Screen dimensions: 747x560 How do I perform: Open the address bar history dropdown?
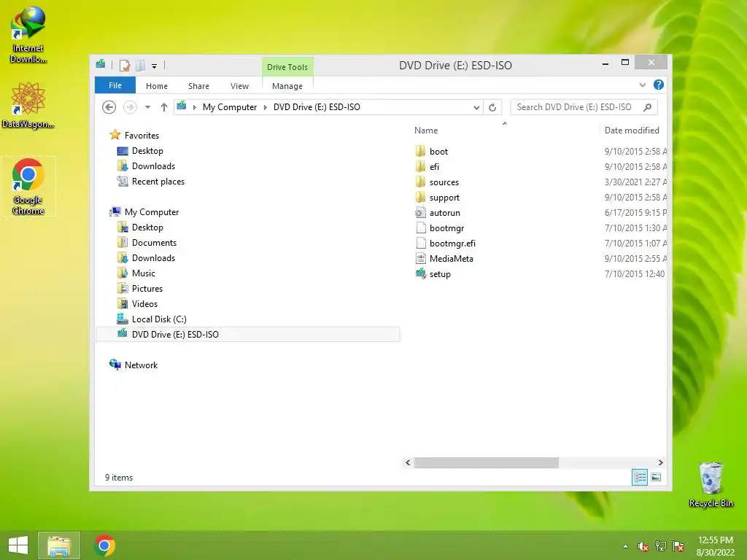click(476, 108)
